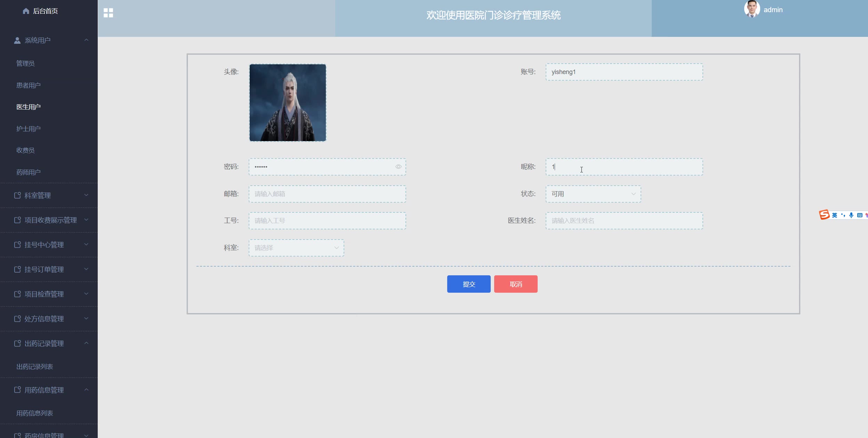
Task: Open the 用药信息列表 submenu item
Action: coord(35,413)
